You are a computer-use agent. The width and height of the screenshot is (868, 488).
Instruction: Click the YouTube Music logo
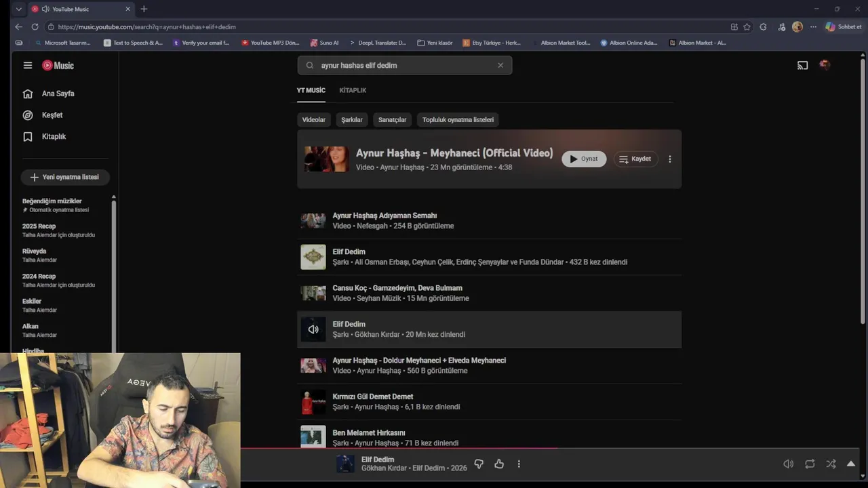[x=58, y=65]
